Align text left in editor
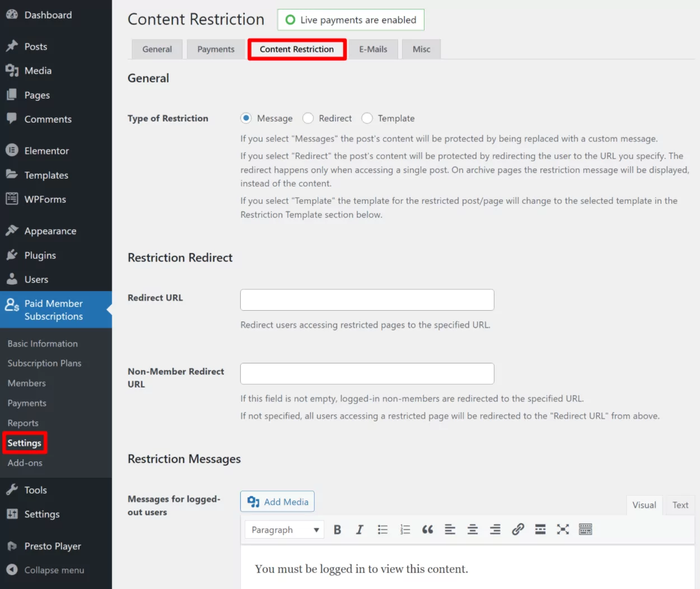The image size is (700, 589). click(x=450, y=530)
